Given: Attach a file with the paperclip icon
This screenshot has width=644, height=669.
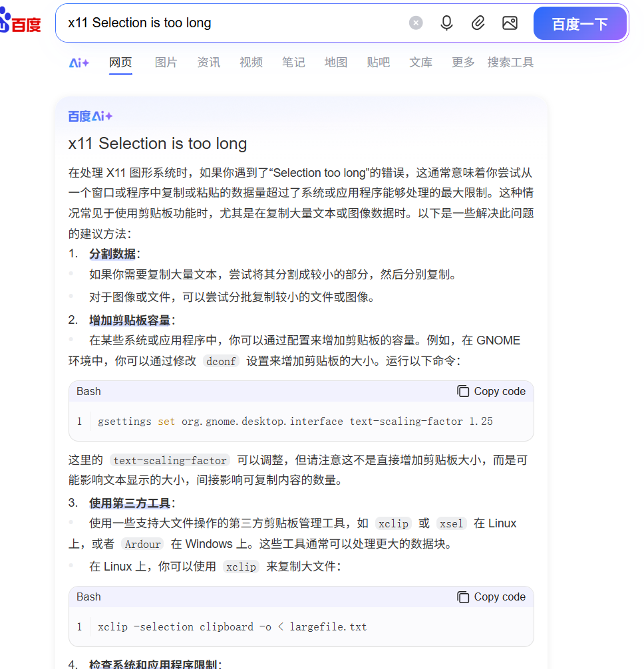Looking at the screenshot, I should coord(478,23).
